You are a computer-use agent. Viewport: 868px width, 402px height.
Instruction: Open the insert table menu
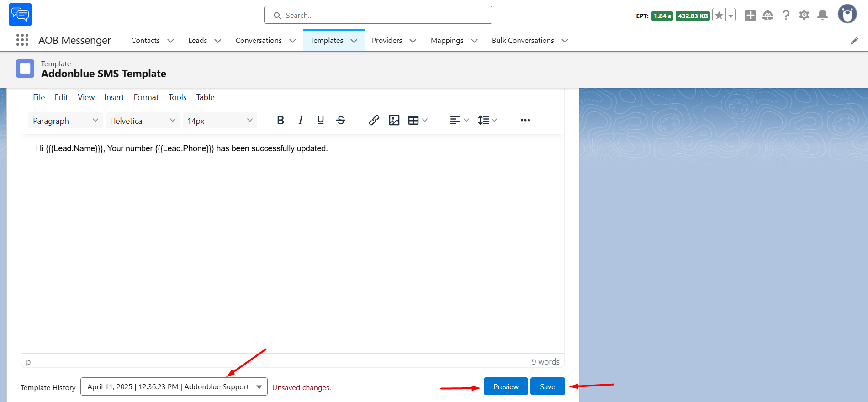click(x=418, y=120)
